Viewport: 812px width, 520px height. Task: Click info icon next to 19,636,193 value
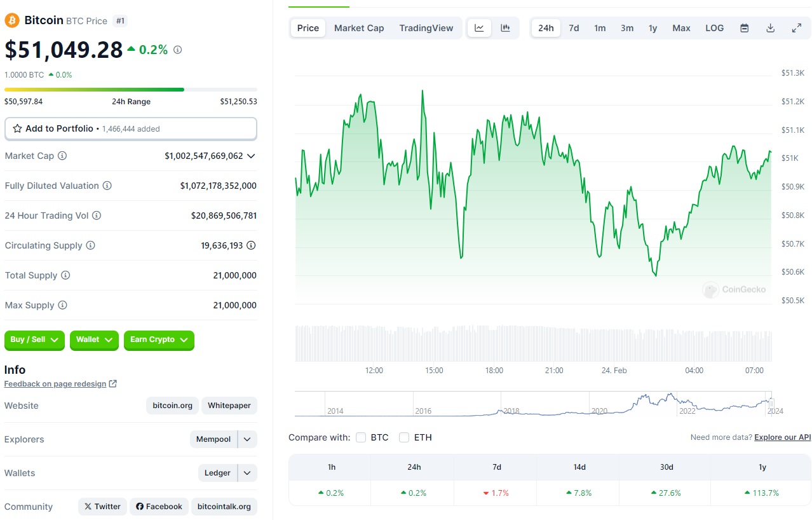pyautogui.click(x=252, y=245)
